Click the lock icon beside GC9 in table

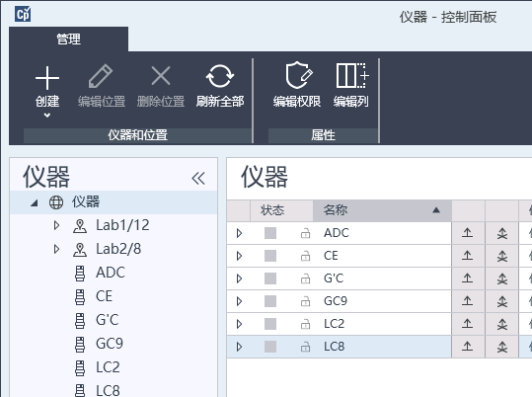point(305,301)
